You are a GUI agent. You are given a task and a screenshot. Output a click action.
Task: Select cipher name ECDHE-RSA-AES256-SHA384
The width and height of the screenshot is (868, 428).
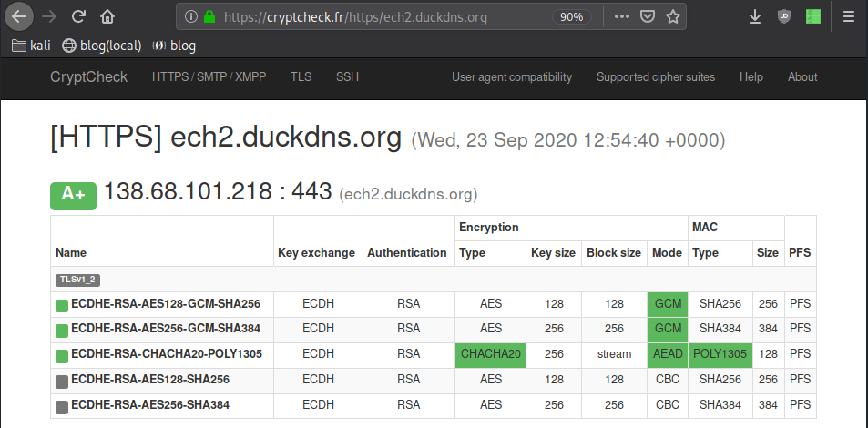(x=150, y=405)
